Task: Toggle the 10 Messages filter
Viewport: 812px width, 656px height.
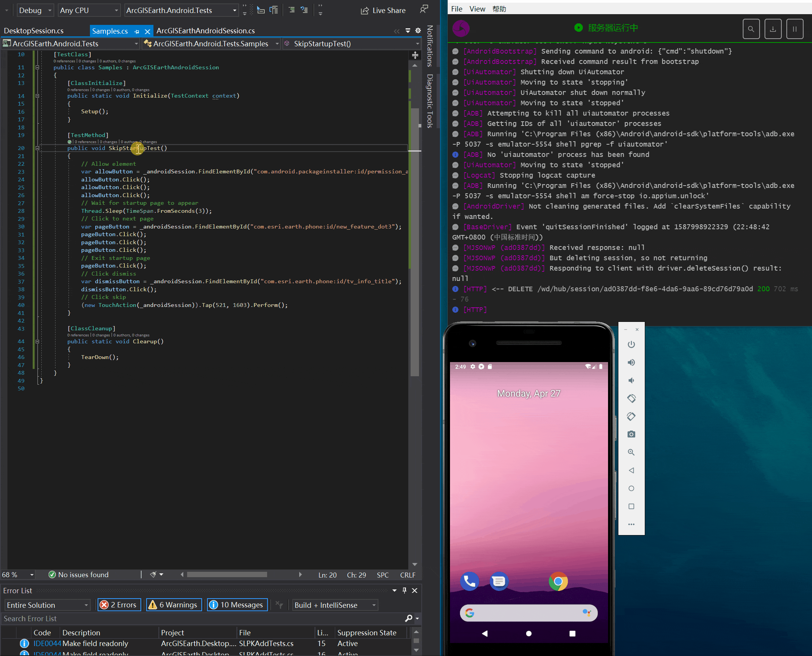Action: [237, 605]
